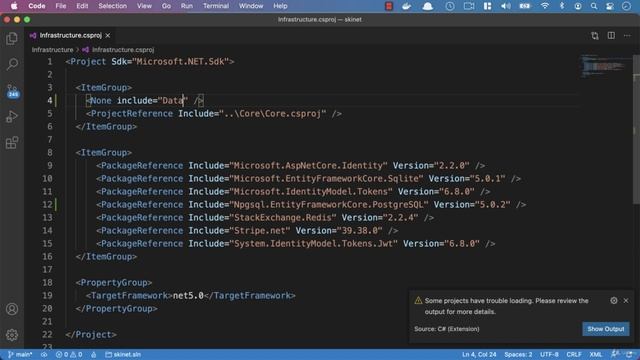Open Wi-Fi menu bar icon
This screenshot has height=360, width=640.
(544, 6)
